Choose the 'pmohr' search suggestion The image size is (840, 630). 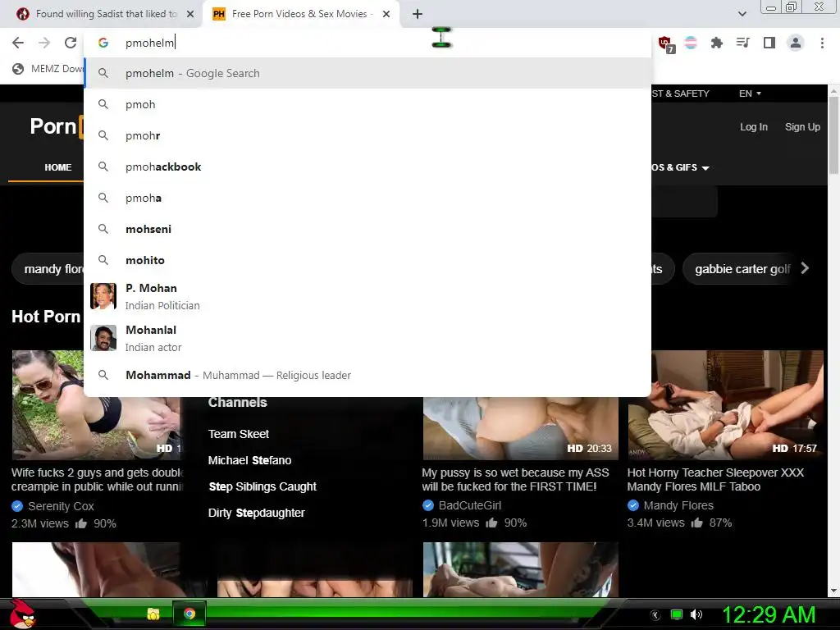click(367, 135)
